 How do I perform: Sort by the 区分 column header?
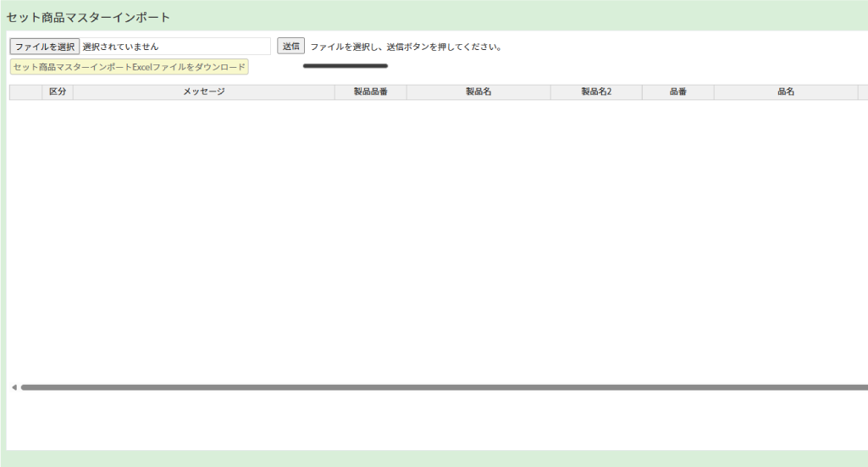[58, 92]
